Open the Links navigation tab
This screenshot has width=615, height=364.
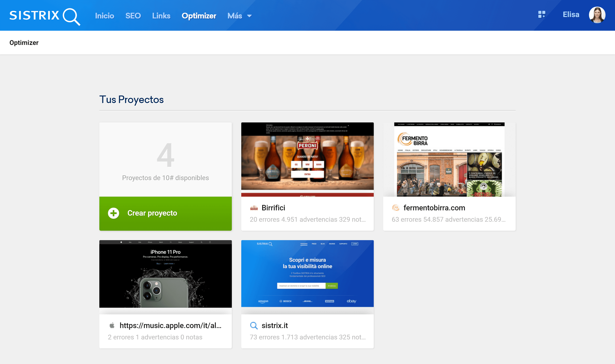pyautogui.click(x=161, y=16)
